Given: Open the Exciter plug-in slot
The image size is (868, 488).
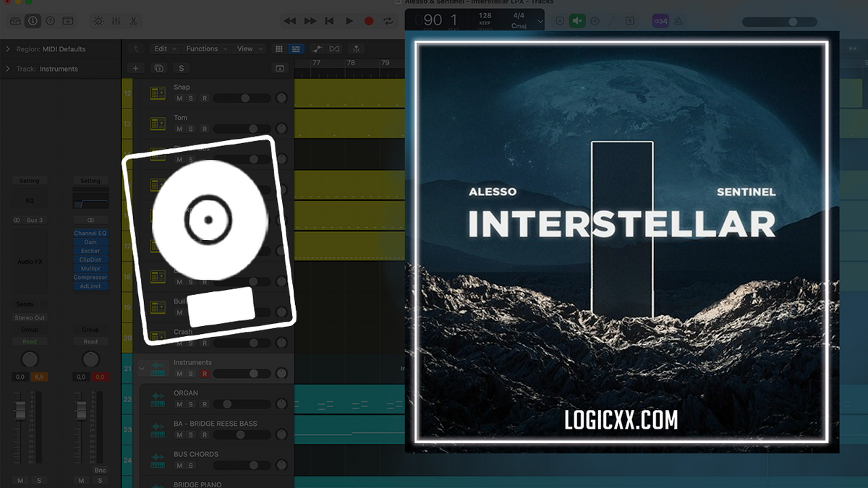Looking at the screenshot, I should point(90,251).
